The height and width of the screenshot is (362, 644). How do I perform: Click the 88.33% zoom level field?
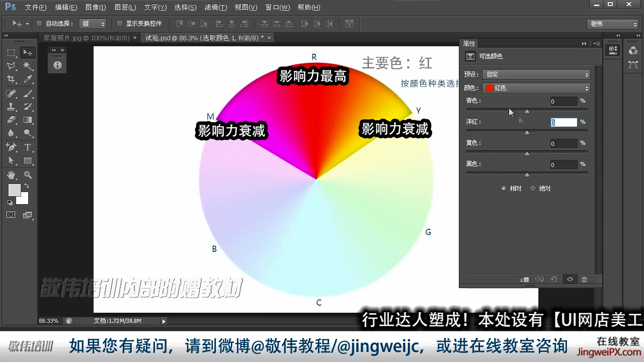coord(49,321)
